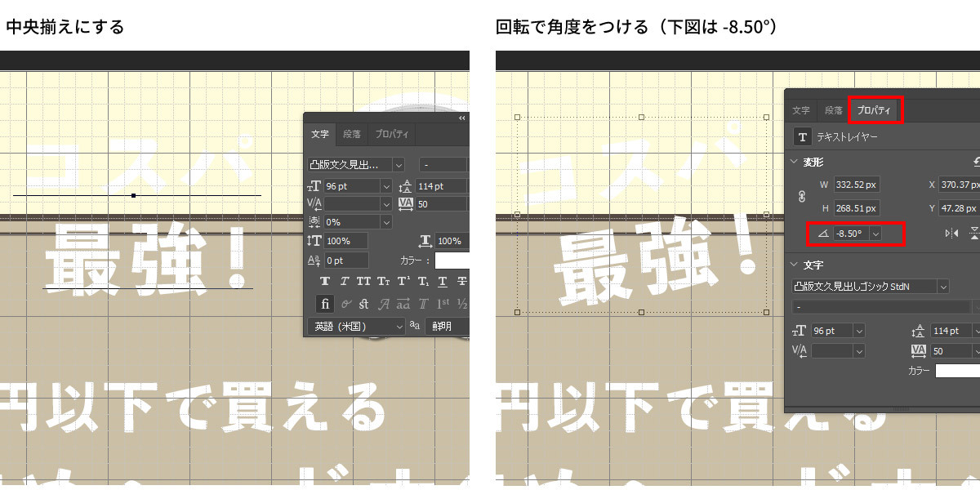Open 凸版文久見出しゴシック StdN font dropdown in Properties
Image resolution: width=980 pixels, height=490 pixels.
tap(942, 287)
